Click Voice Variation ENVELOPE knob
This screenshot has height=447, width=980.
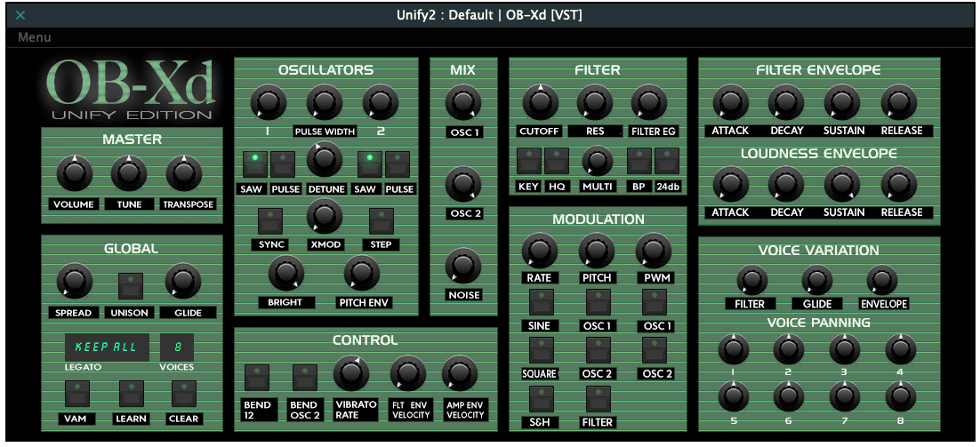pos(882,280)
